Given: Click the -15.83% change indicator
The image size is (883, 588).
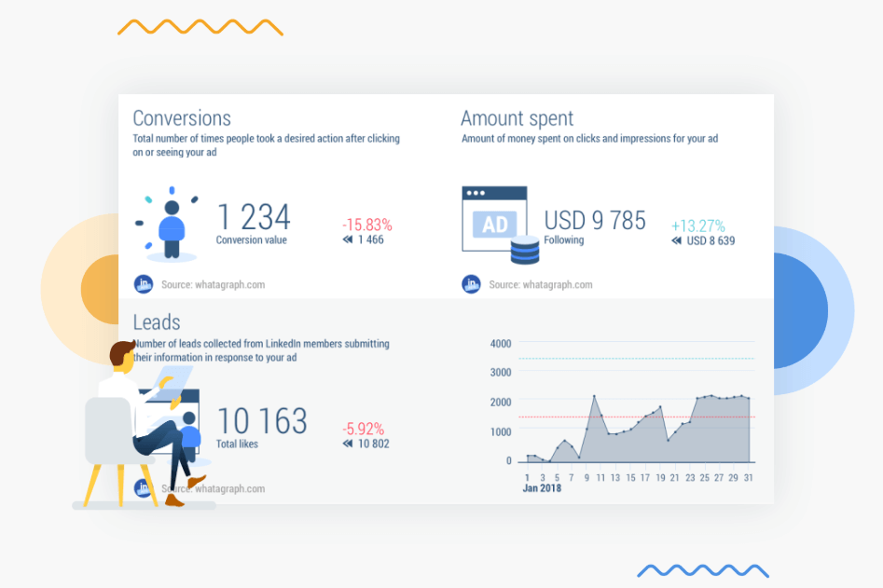Looking at the screenshot, I should click(366, 225).
